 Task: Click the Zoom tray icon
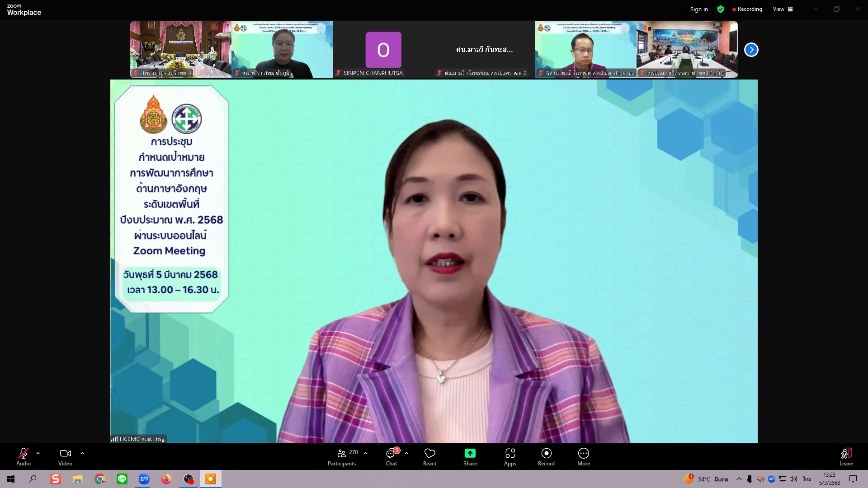coord(772,479)
